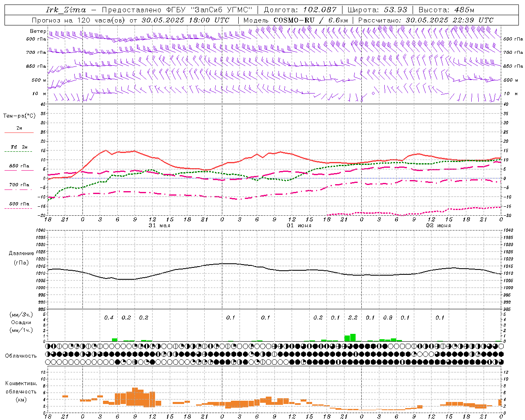Click the red solid 2м temperature legend line
The image size is (525, 420).
[x=19, y=132]
